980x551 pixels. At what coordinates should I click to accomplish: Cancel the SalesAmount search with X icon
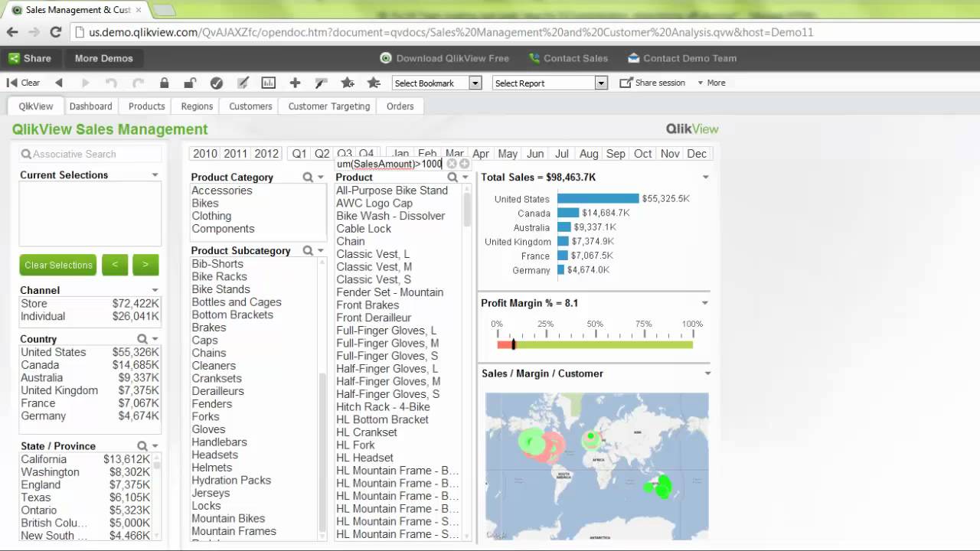point(452,164)
